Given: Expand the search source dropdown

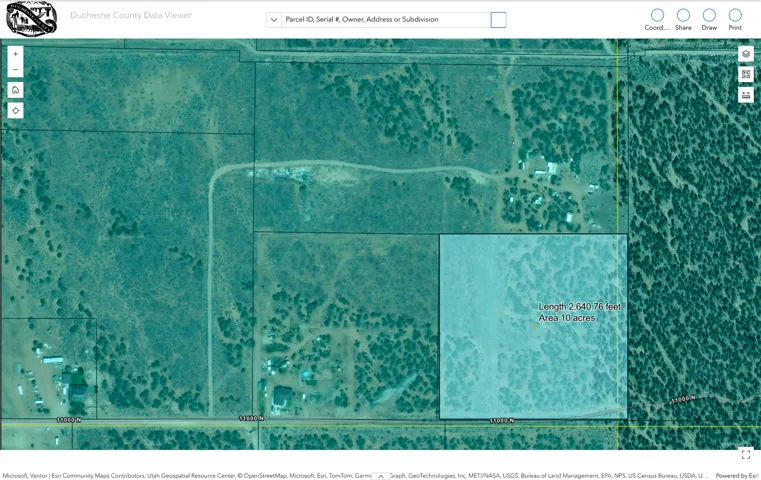Looking at the screenshot, I should pyautogui.click(x=274, y=20).
